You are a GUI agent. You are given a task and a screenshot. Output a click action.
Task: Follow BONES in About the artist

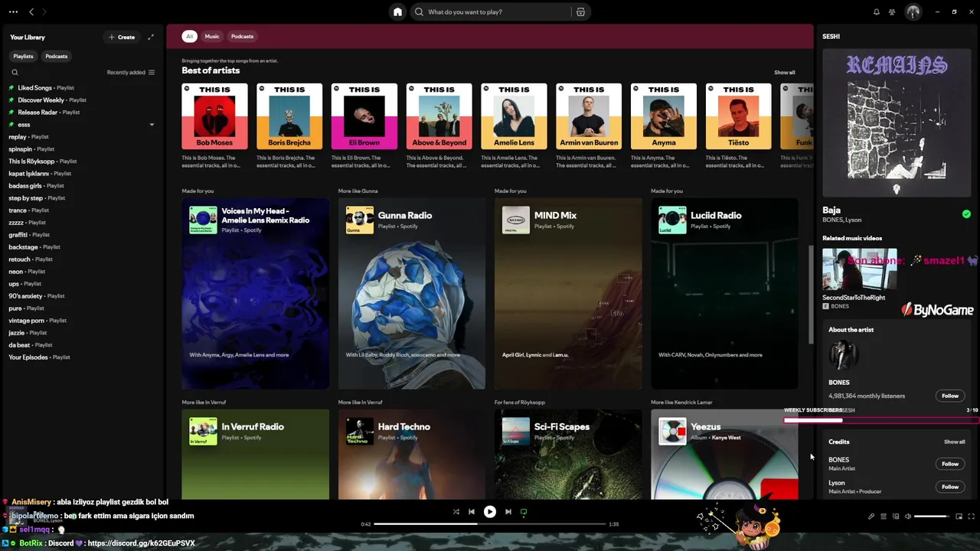pos(950,396)
